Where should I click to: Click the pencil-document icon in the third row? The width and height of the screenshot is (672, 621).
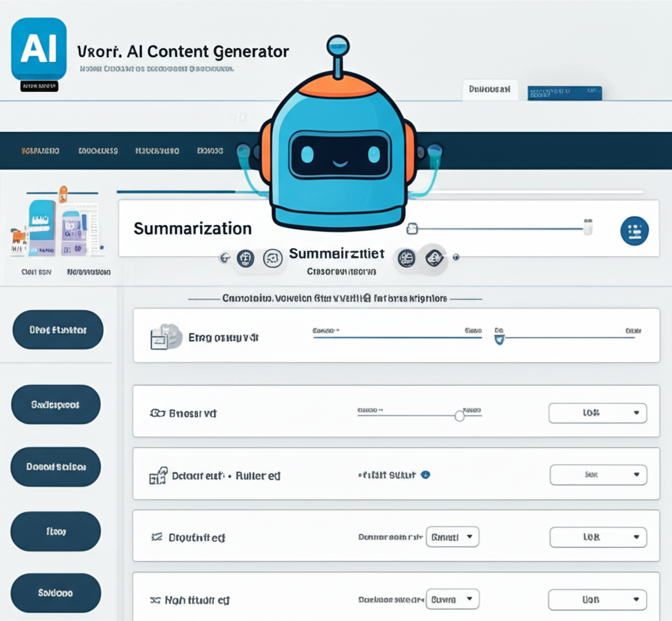[157, 475]
